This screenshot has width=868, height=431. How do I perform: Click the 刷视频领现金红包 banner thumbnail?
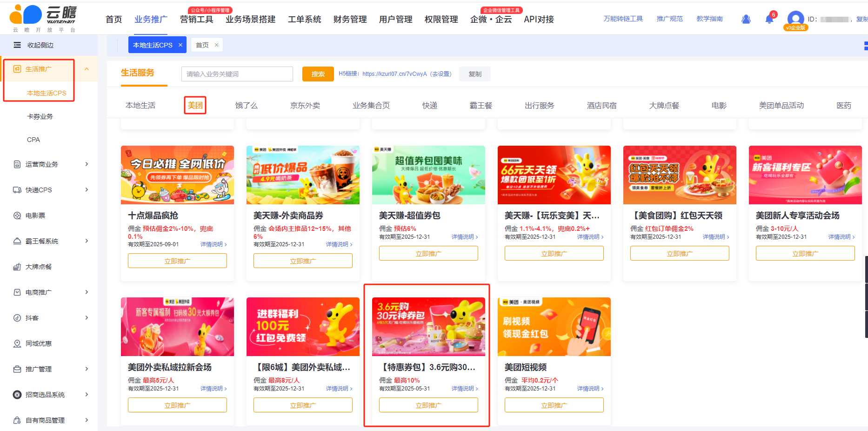554,327
